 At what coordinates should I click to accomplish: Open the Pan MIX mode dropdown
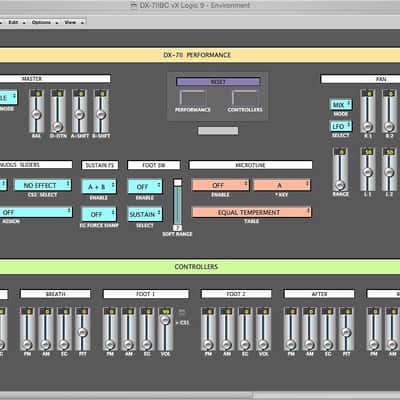point(341,105)
